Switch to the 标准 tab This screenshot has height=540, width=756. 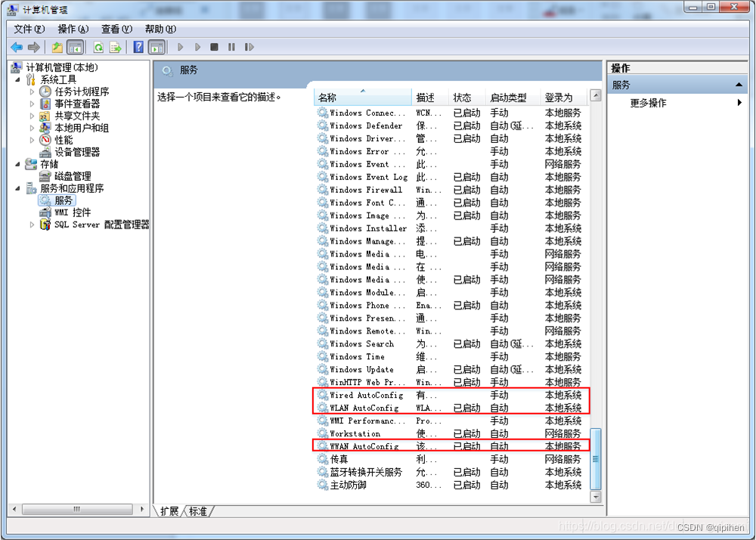[x=197, y=511]
